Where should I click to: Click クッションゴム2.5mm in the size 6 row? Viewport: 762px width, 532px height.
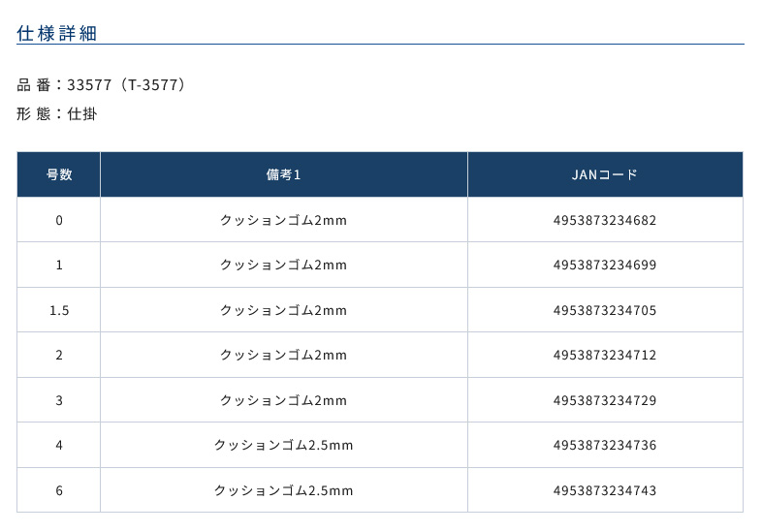(284, 490)
